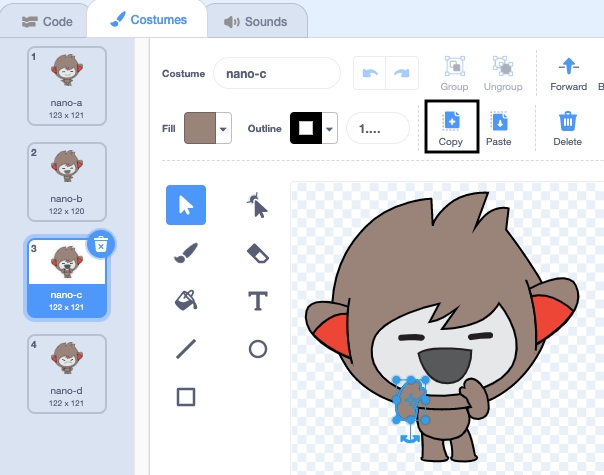Screen dimensions: 604x475
Task: Select the Circle shape tool
Action: pos(257,349)
